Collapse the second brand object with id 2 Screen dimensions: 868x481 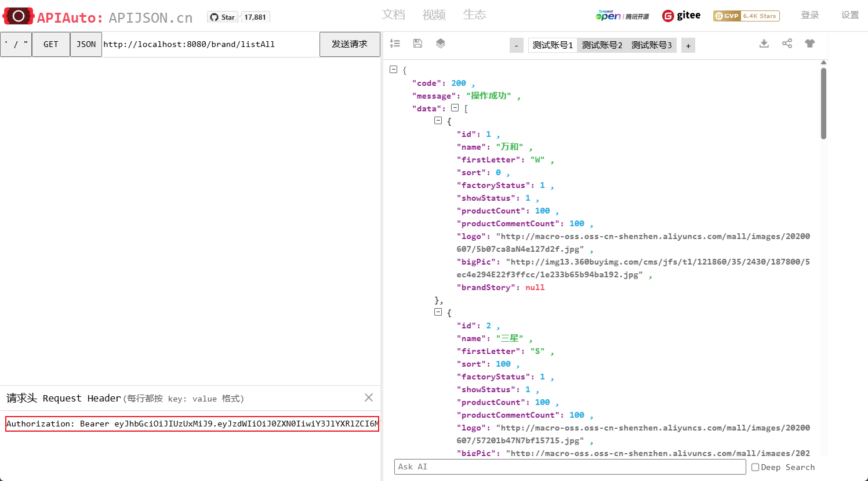(438, 312)
